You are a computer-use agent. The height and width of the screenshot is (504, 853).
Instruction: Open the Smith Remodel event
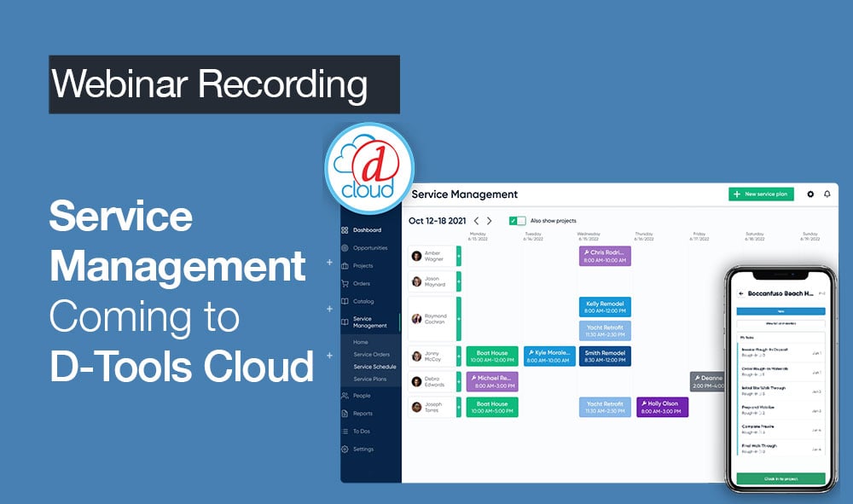605,356
